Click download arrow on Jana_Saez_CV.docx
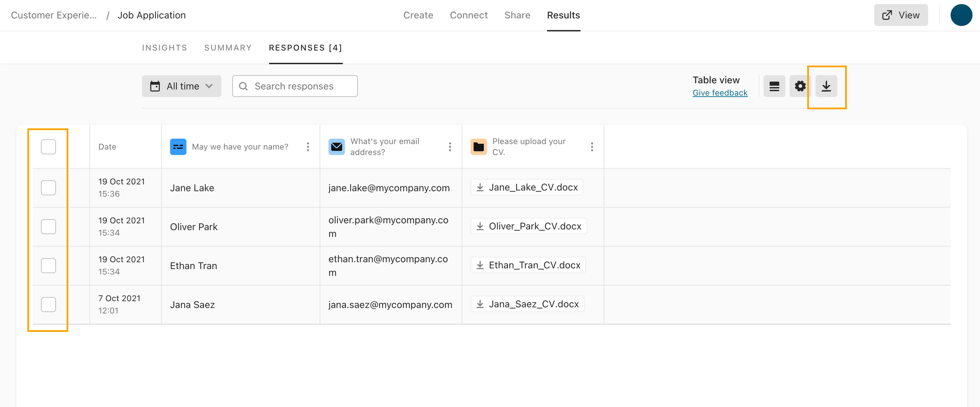 [x=480, y=304]
